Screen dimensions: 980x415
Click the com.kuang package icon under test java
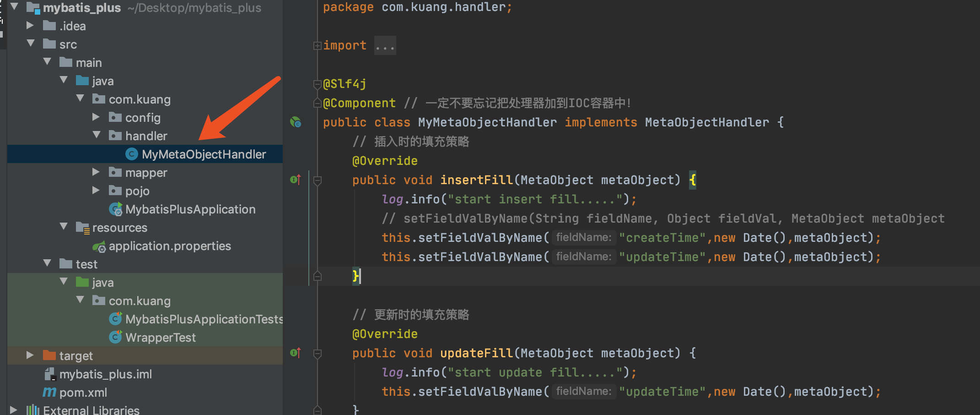coord(99,300)
